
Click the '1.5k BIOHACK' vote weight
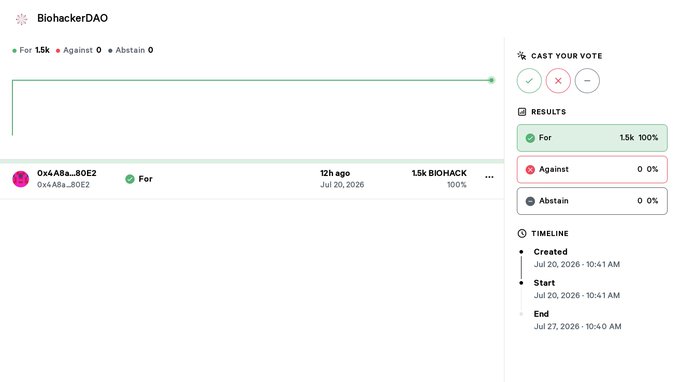pos(439,173)
